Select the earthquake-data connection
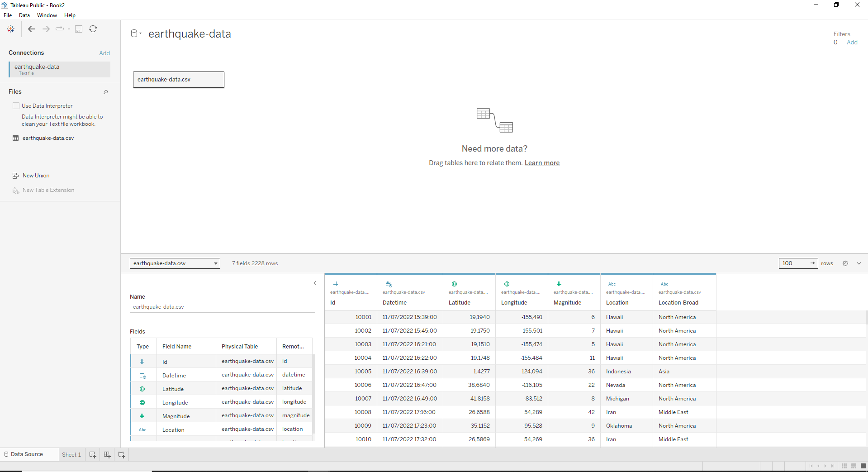This screenshot has width=868, height=472. (59, 69)
